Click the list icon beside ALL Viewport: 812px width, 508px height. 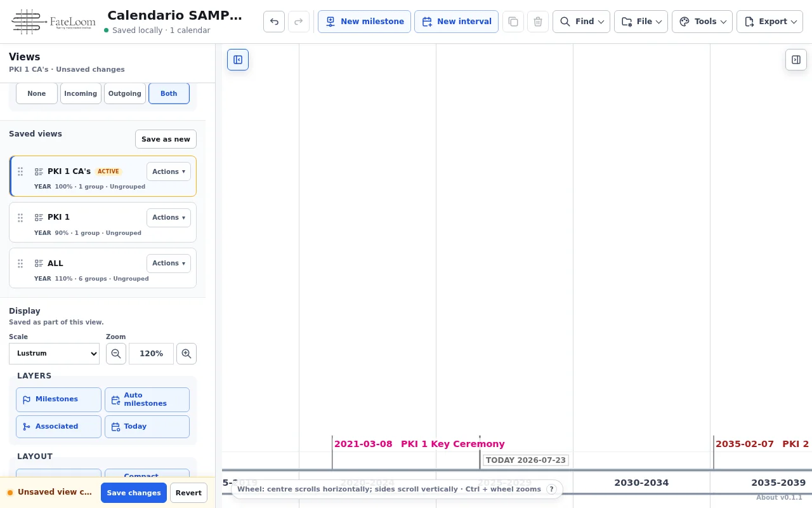(39, 264)
